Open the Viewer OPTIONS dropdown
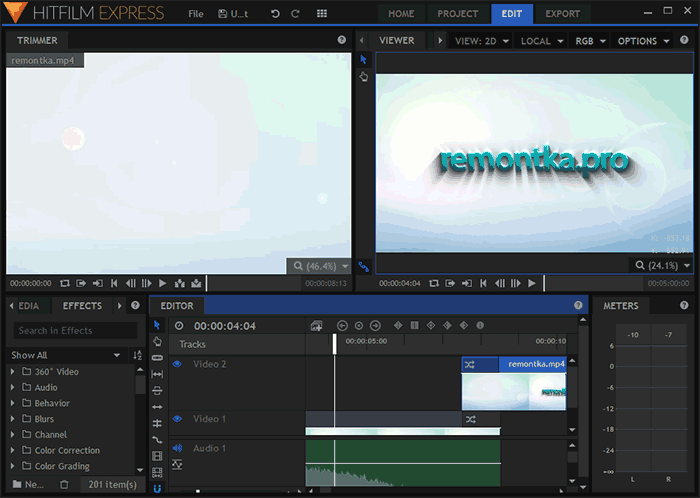 (643, 41)
